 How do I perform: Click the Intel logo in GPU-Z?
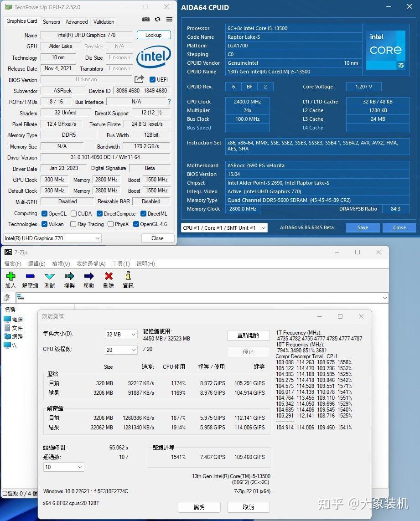click(153, 57)
